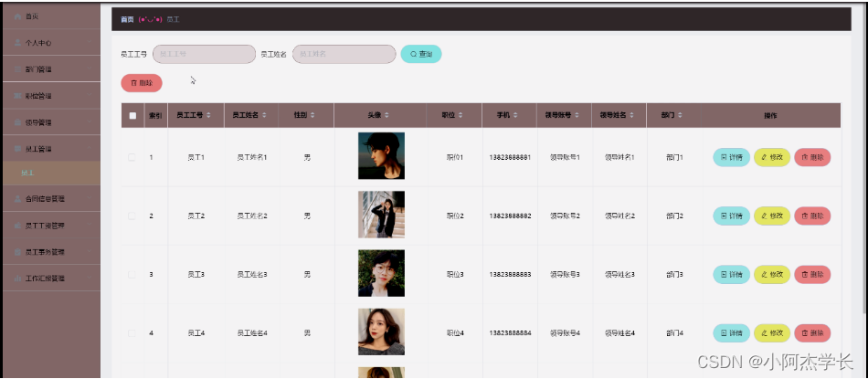Screen dimensions: 868x379
Task: Open the 领导管理 sidebar menu
Action: pos(51,122)
